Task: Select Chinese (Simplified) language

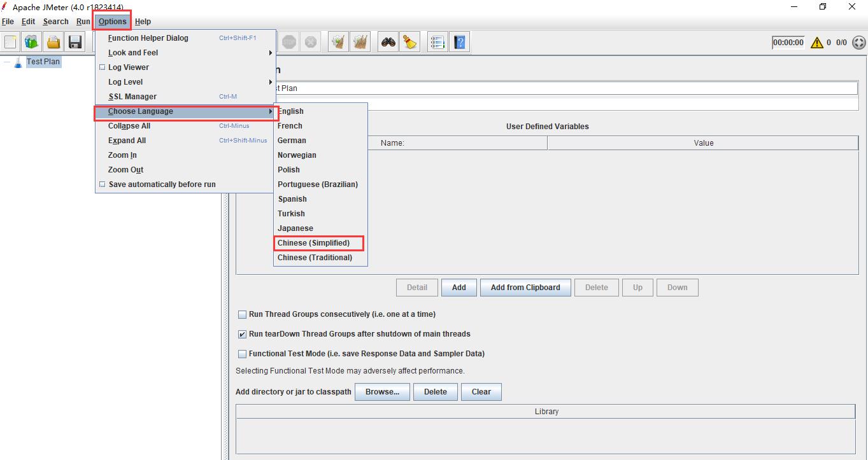Action: (320, 243)
